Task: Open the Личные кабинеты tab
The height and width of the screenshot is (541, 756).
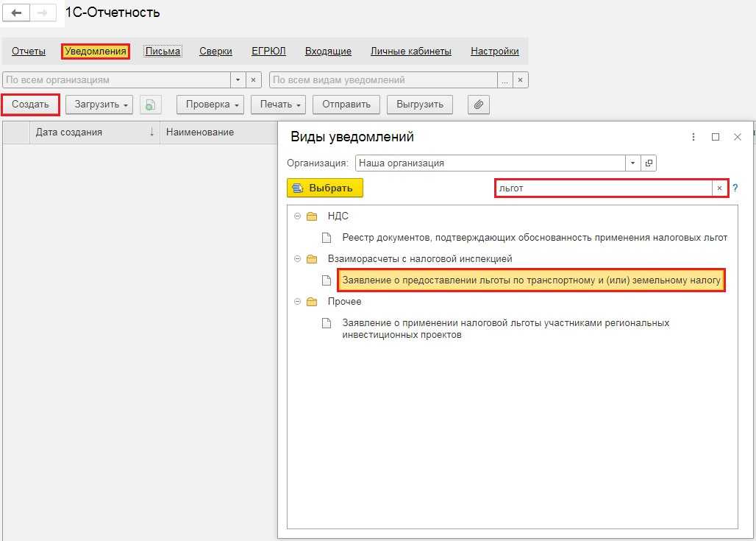Action: click(x=410, y=52)
